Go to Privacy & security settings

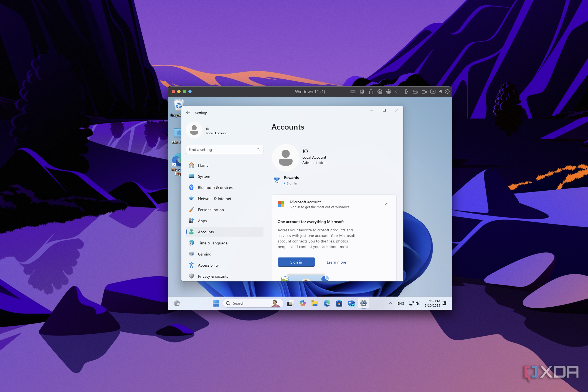tap(213, 276)
